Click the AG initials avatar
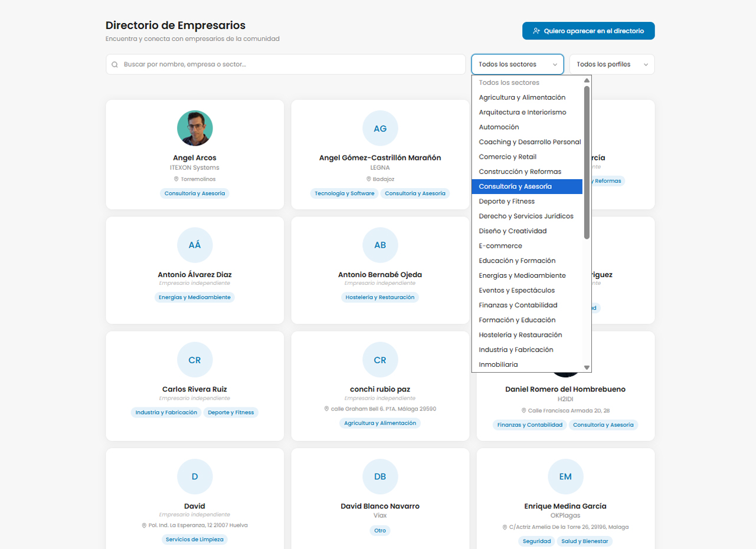 (380, 128)
